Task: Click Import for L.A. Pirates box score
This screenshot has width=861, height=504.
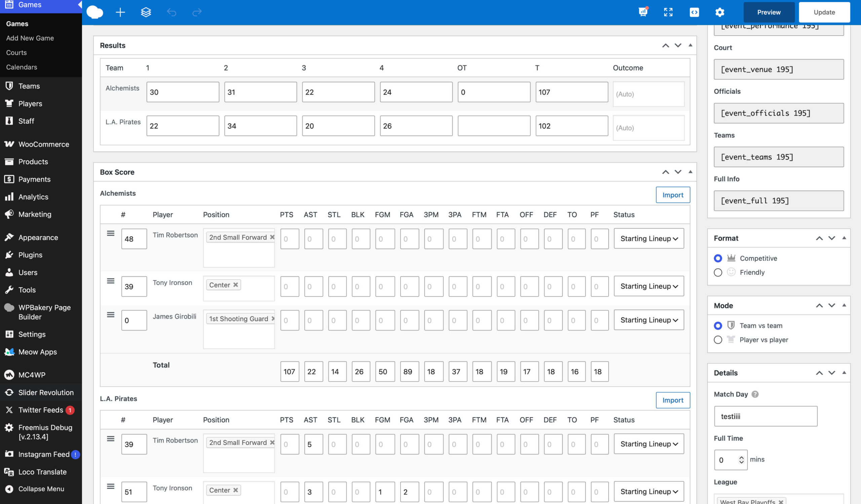Action: (673, 400)
